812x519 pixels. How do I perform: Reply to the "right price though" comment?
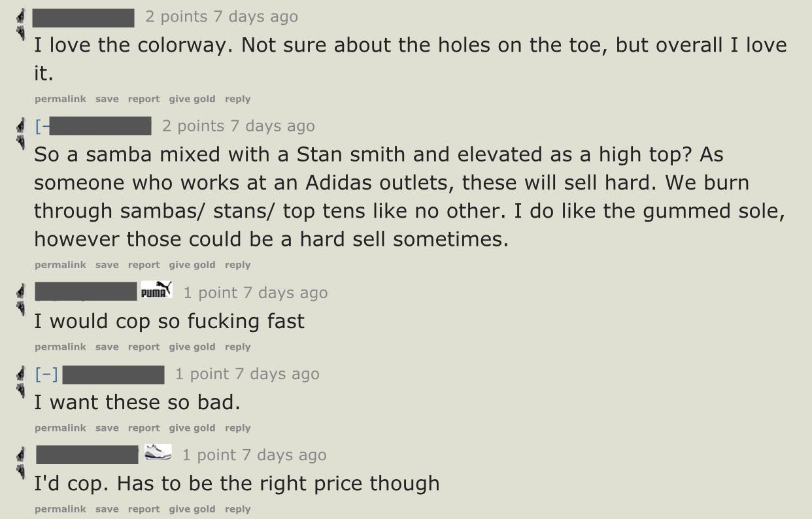coord(237,509)
